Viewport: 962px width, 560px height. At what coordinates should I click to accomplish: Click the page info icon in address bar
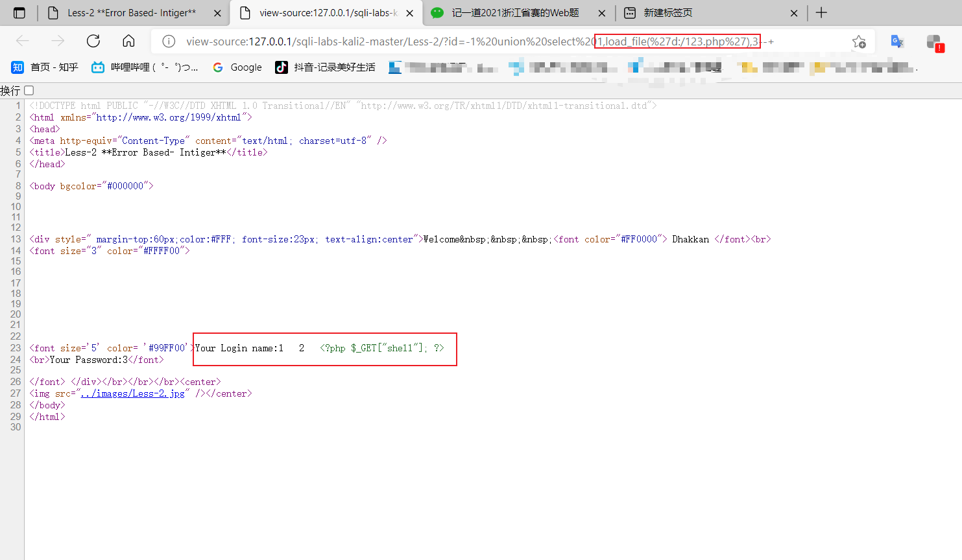click(168, 40)
